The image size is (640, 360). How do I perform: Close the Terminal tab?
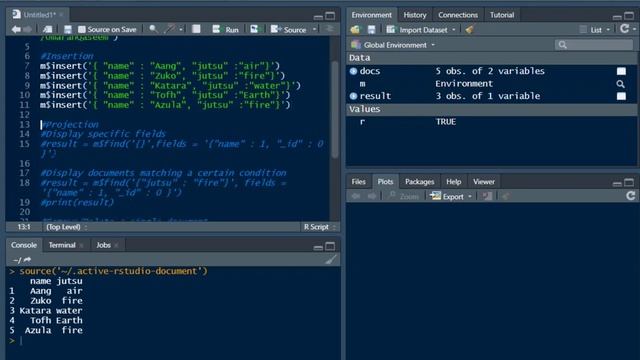[82, 245]
